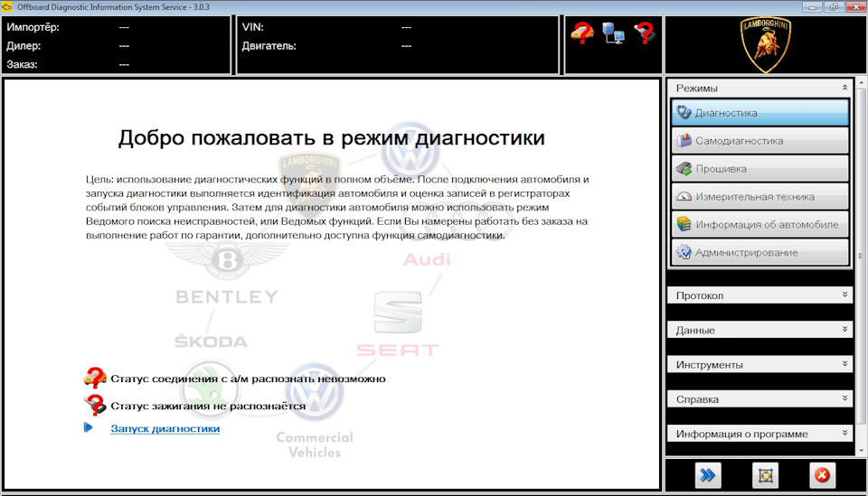Screen dimensions: 868x496
Task: Open the Самодиагностика mode
Action: 759,140
